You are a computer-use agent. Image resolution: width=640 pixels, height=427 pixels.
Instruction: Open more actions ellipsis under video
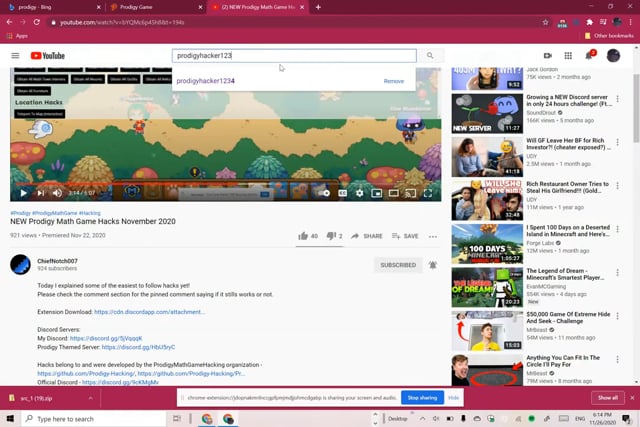click(433, 236)
